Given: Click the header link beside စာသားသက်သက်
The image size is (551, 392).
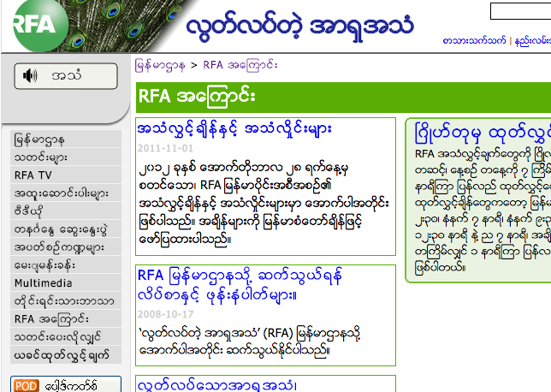Looking at the screenshot, I should coord(532,41).
